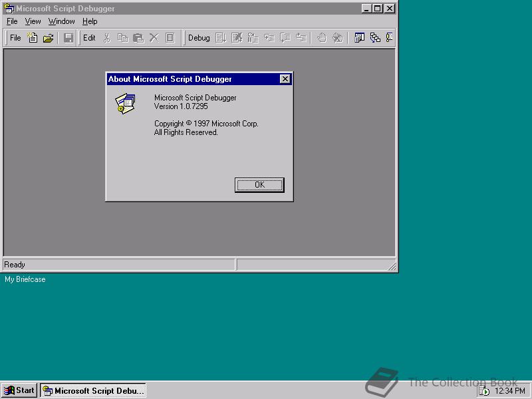Click the Debug toolbar label

[x=199, y=38]
